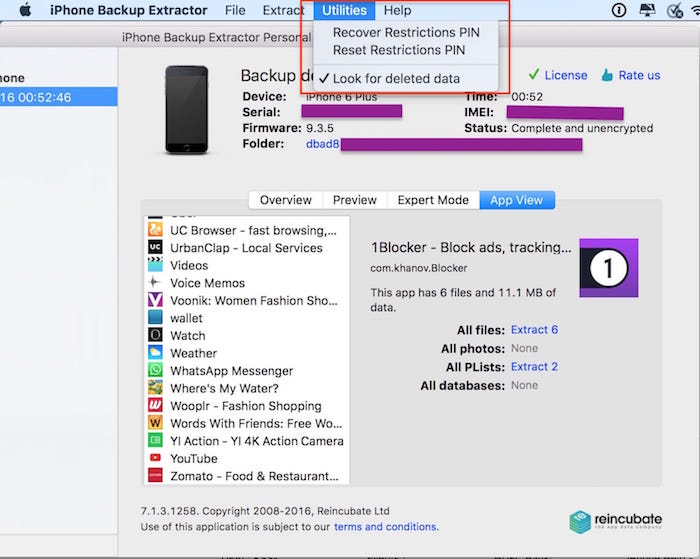Viewport: 700px width, 559px height.
Task: Click the Watch app icon
Action: pos(155,334)
